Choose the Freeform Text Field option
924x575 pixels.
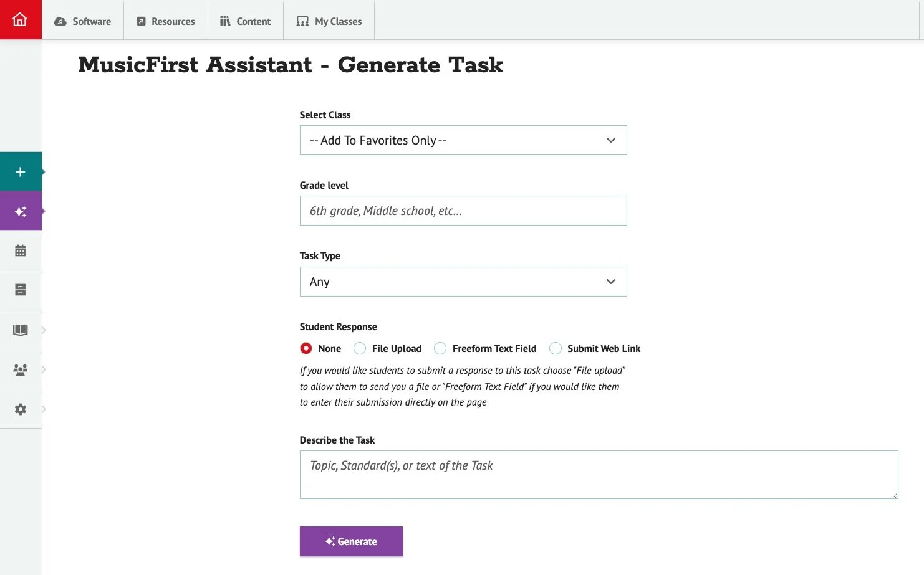pos(440,348)
